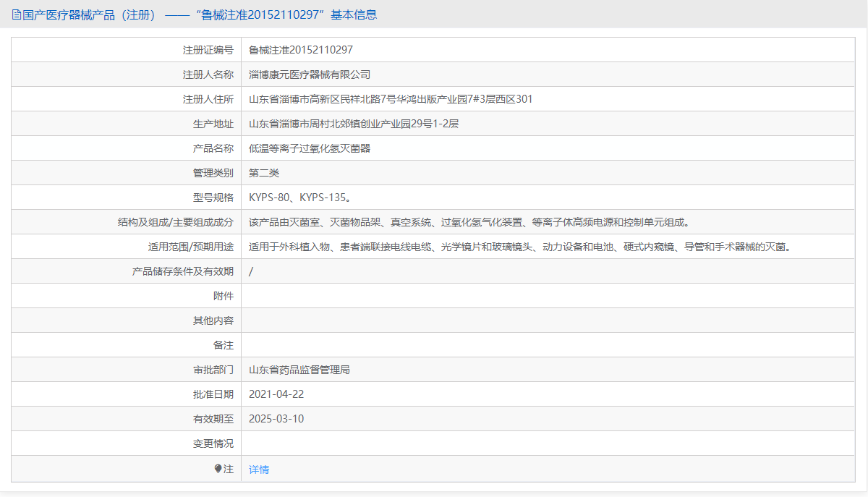Select the slash value in storage conditions row
This screenshot has height=497, width=868.
[x=251, y=271]
